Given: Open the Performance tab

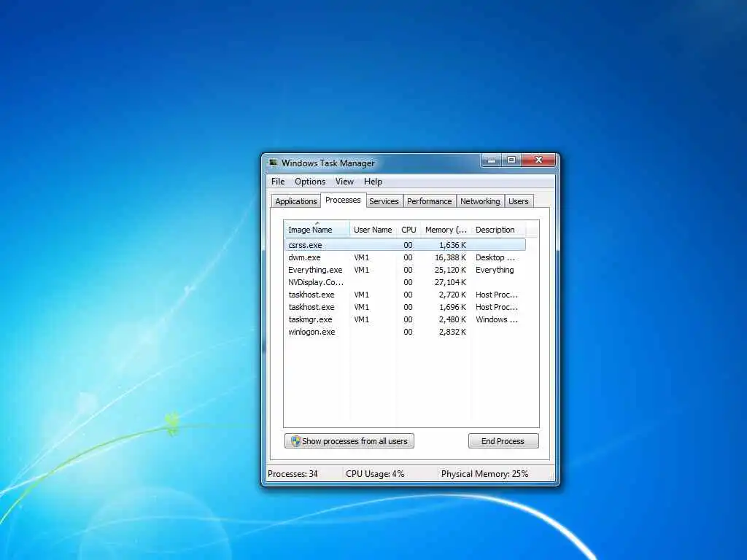Looking at the screenshot, I should pos(429,201).
